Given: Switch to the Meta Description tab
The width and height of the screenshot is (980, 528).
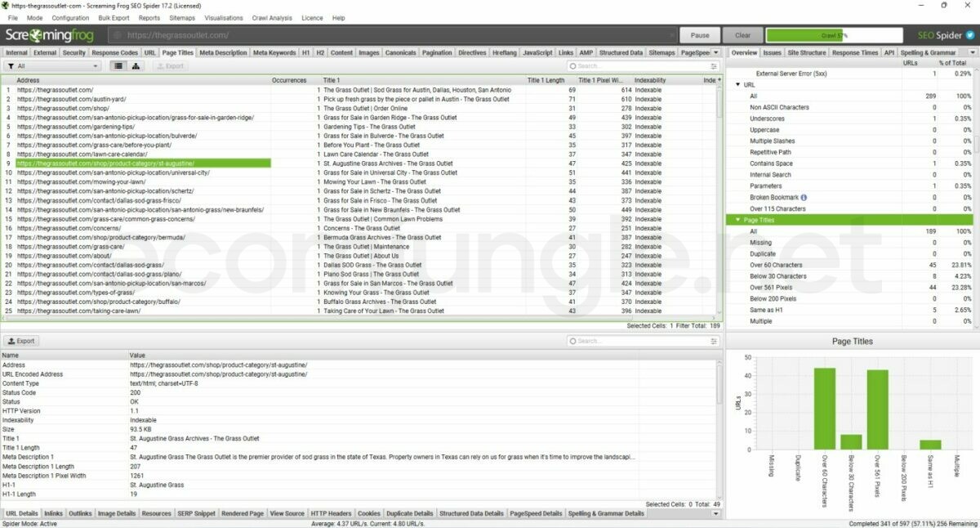Looking at the screenshot, I should 223,52.
